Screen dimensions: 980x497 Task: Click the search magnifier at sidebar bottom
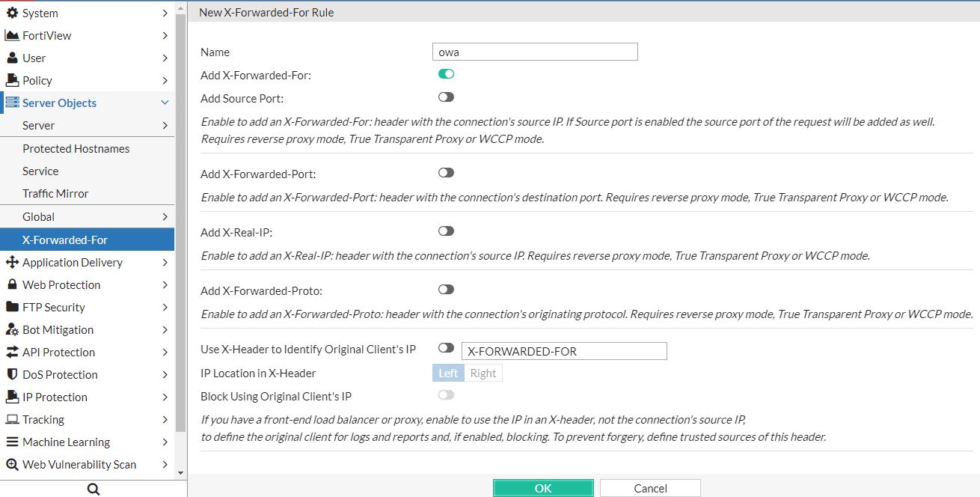tap(93, 487)
